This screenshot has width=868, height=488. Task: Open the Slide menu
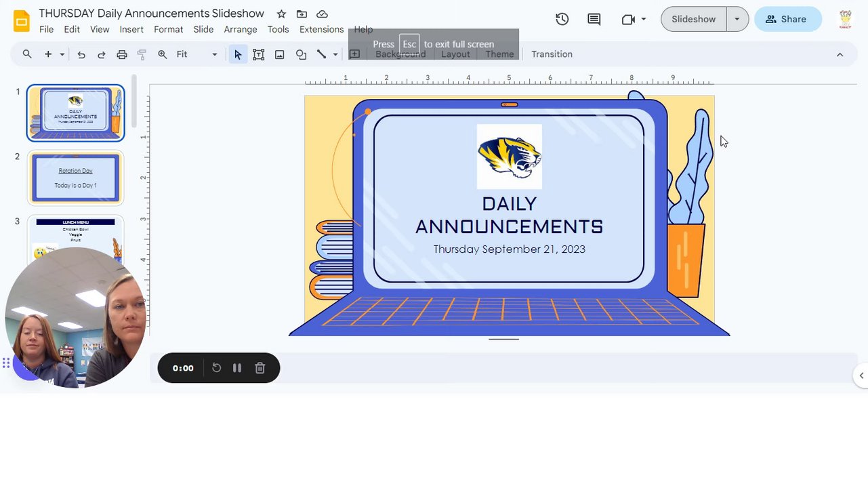click(x=203, y=29)
